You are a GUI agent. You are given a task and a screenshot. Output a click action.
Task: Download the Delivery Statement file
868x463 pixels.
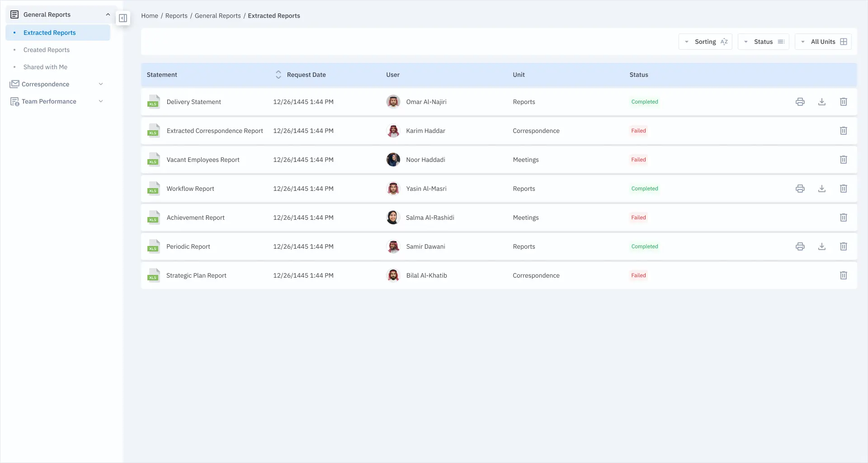(821, 102)
